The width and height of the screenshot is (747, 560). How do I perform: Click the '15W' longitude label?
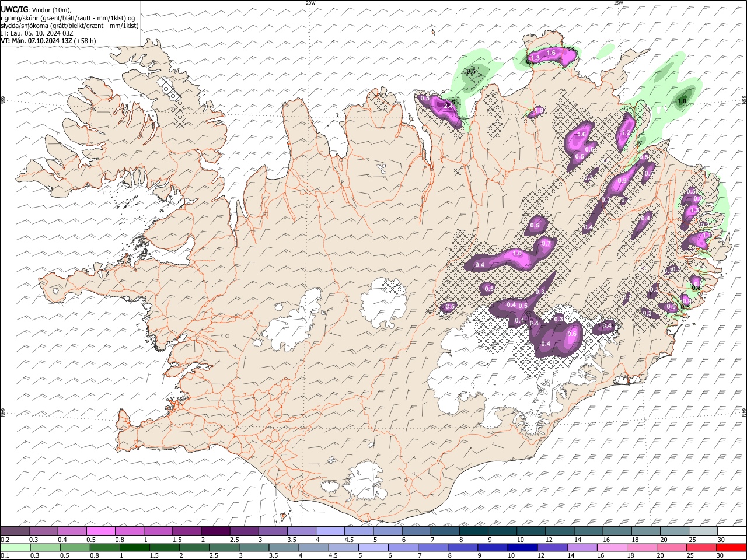(618, 3)
